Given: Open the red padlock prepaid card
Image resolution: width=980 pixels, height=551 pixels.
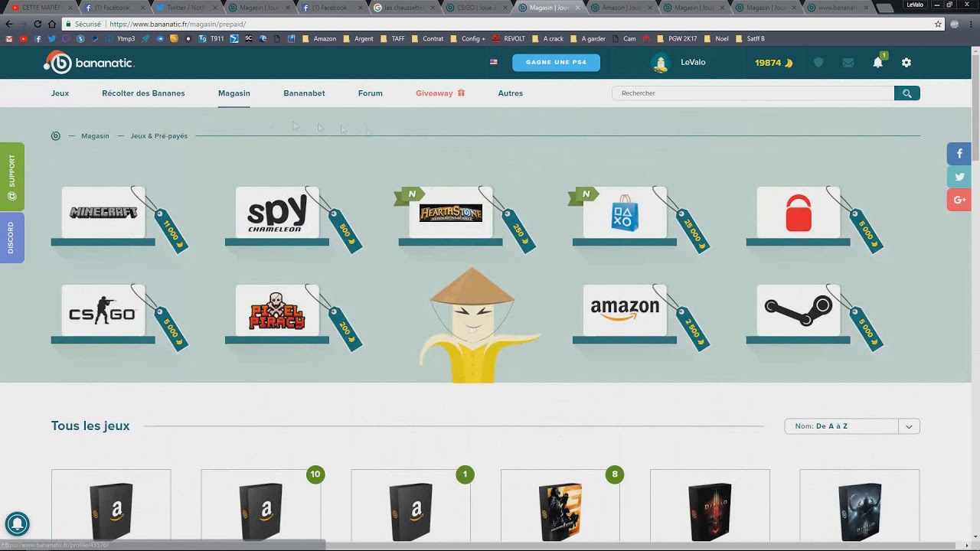Looking at the screenshot, I should click(799, 213).
